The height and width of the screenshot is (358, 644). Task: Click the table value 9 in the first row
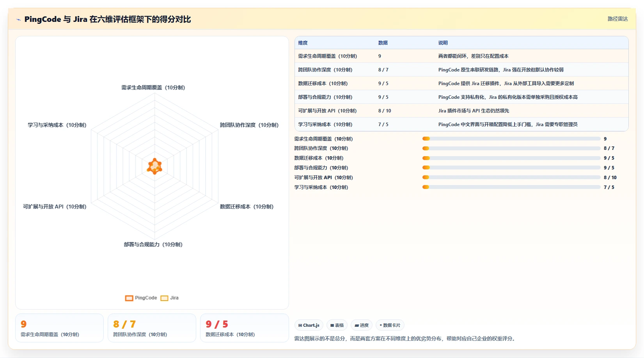pos(380,56)
